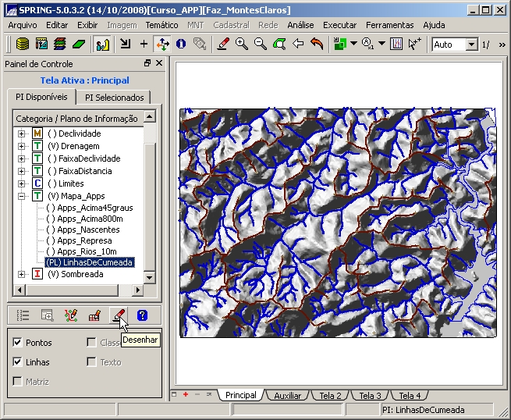511x420 pixels.
Task: Collapse the Mapa_Apps tree node
Action: 22,196
